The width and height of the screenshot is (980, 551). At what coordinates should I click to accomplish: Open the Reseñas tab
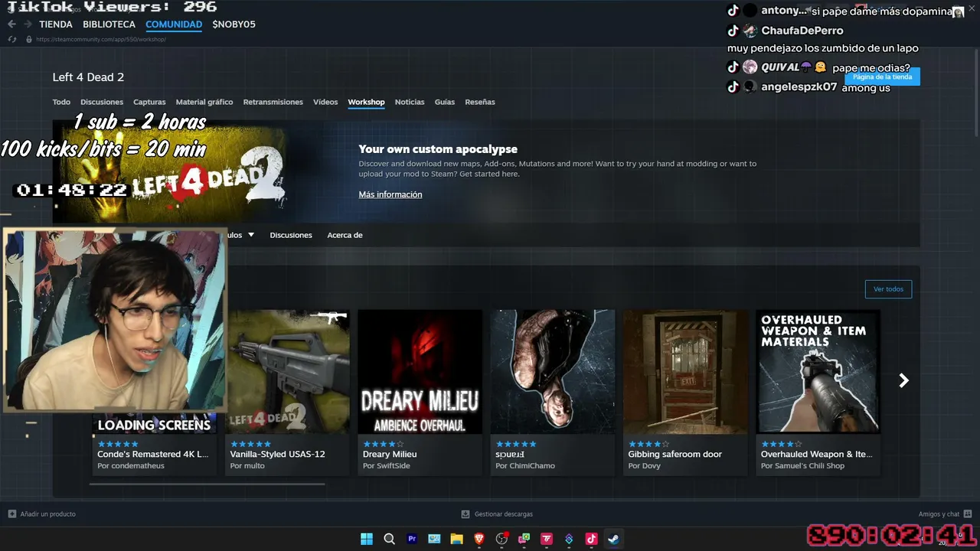point(480,102)
